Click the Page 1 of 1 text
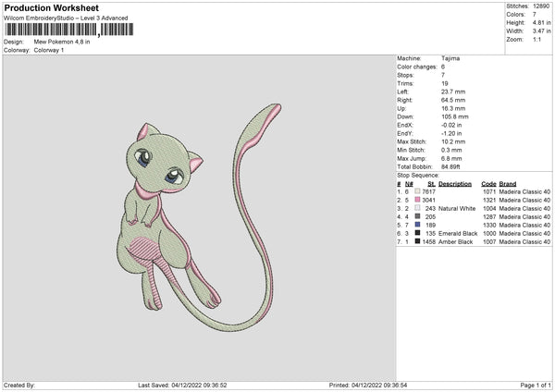Image resolution: width=555 pixels, height=392 pixels. (x=536, y=385)
